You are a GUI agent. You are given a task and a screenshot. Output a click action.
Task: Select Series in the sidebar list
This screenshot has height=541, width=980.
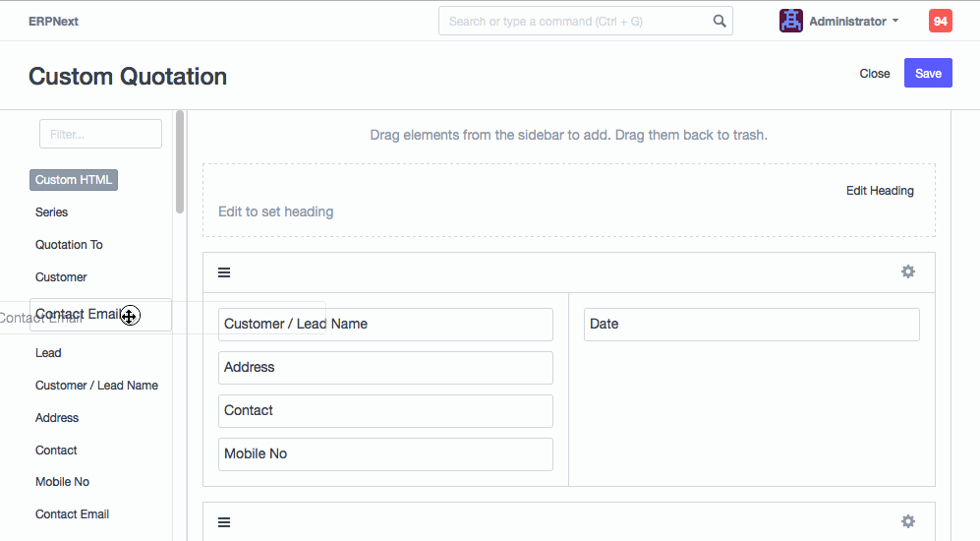pos(52,212)
